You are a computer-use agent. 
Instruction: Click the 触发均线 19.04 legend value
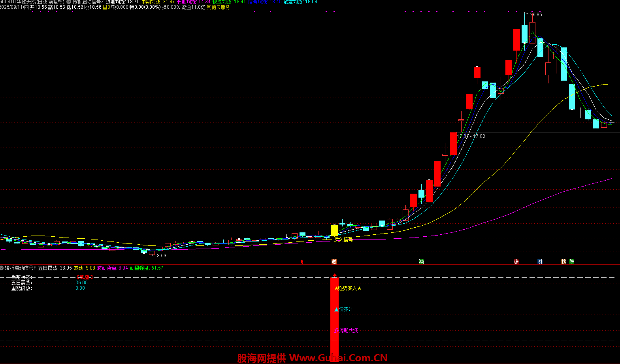point(300,2)
